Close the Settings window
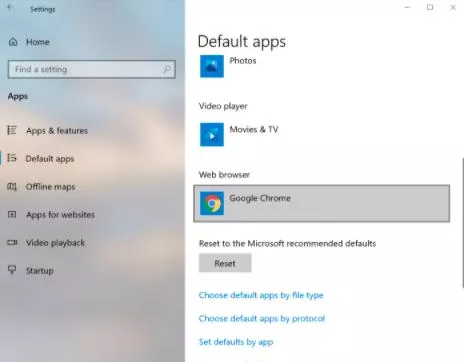Viewport: 464px width, 362px height. (x=453, y=7)
